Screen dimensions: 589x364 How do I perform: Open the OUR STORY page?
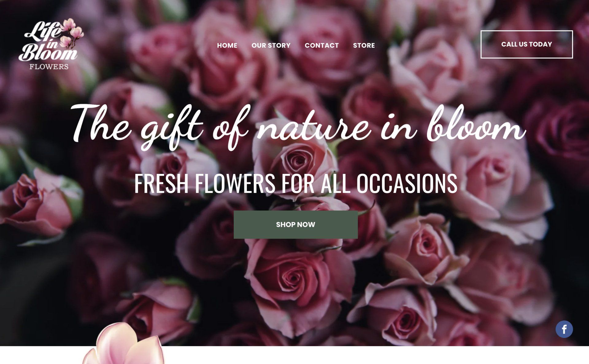click(271, 45)
